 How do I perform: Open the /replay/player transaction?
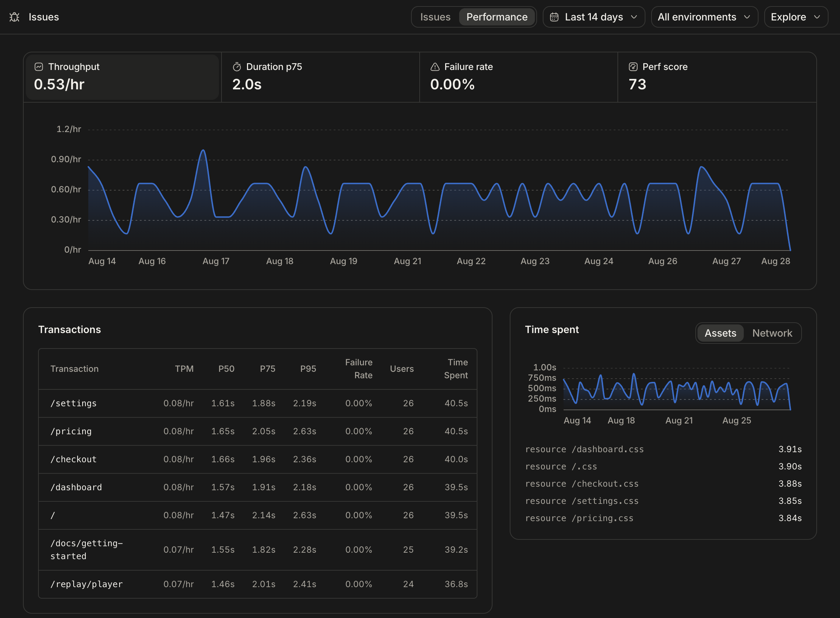coord(258,584)
